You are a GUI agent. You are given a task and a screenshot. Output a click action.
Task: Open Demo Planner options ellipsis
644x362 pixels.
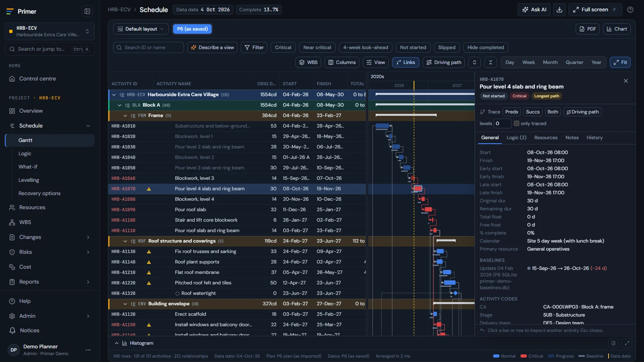pos(88,350)
